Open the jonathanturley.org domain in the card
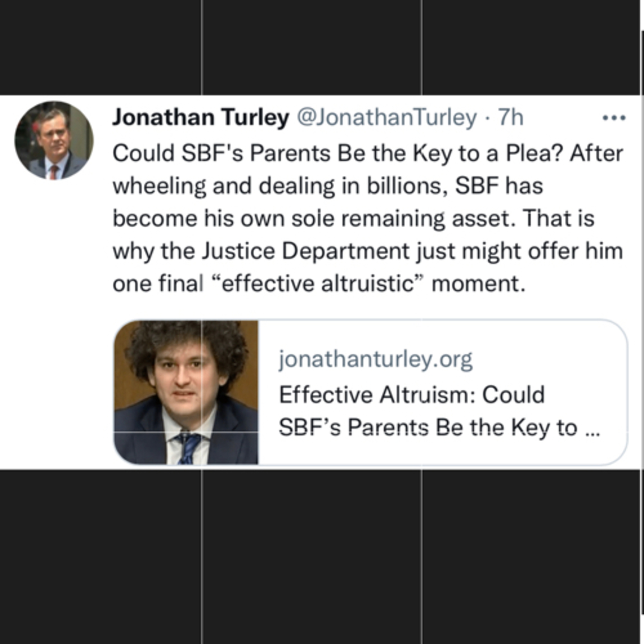The height and width of the screenshot is (644, 644). [376, 360]
